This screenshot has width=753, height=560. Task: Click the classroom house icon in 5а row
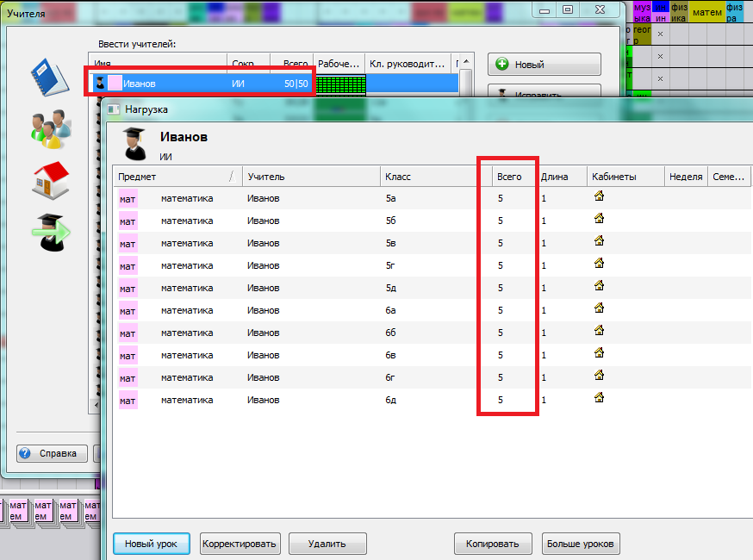(x=599, y=196)
